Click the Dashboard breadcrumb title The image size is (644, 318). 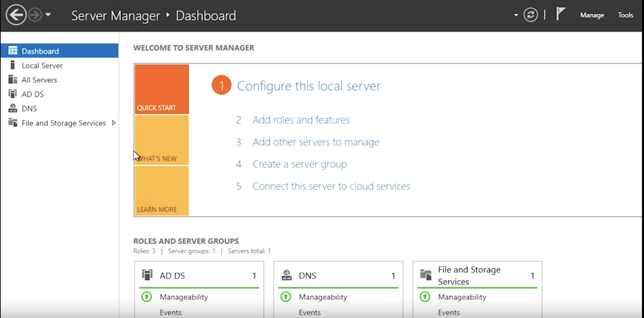click(206, 16)
